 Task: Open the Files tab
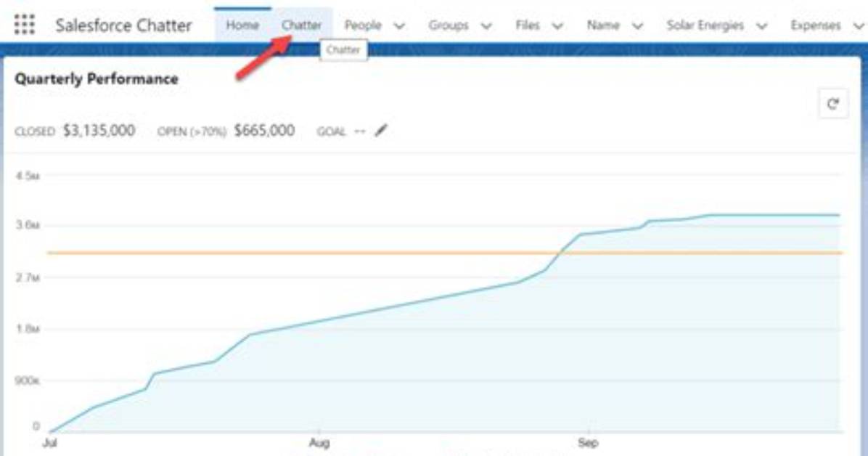[528, 25]
